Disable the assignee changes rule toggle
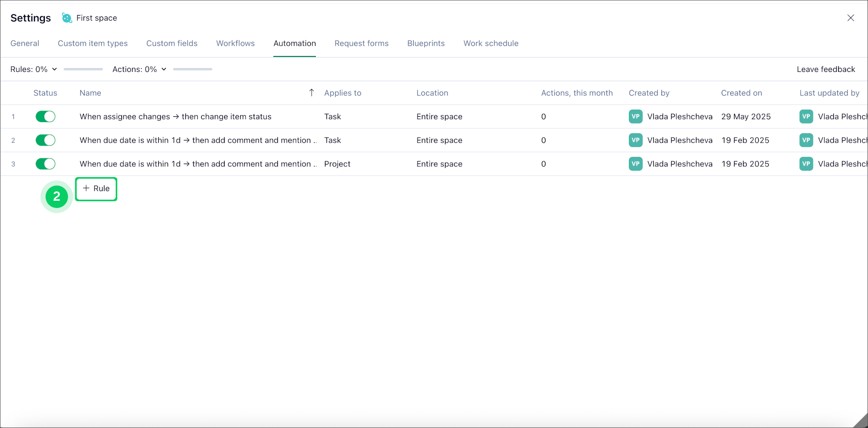The width and height of the screenshot is (868, 428). 45,117
